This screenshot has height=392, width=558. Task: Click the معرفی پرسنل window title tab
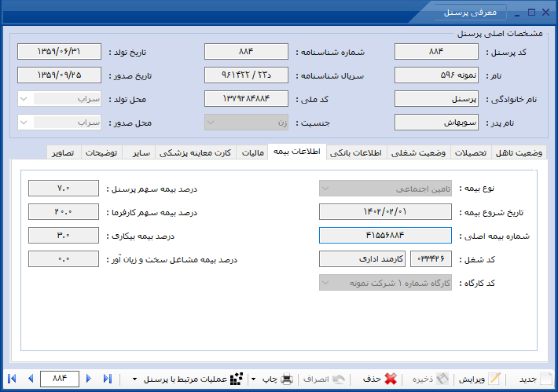click(470, 13)
